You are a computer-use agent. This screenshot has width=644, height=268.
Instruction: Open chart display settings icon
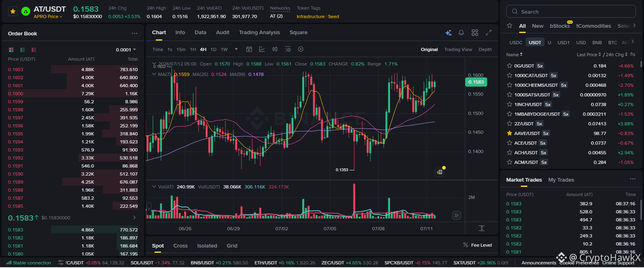(288, 49)
